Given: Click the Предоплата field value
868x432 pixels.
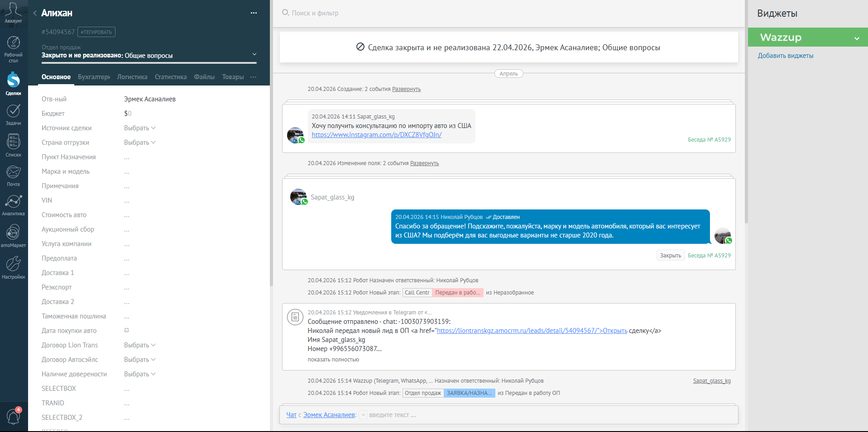Looking at the screenshot, I should [x=127, y=259].
